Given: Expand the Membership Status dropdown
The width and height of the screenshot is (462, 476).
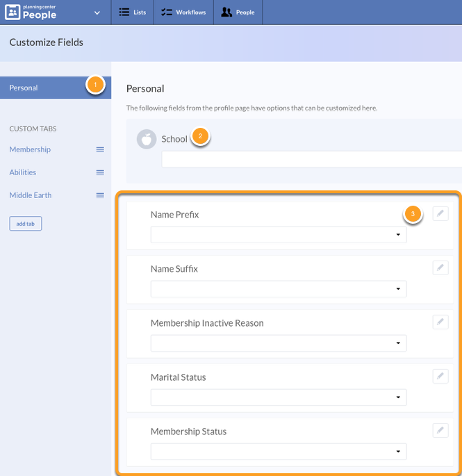Looking at the screenshot, I should click(279, 452).
